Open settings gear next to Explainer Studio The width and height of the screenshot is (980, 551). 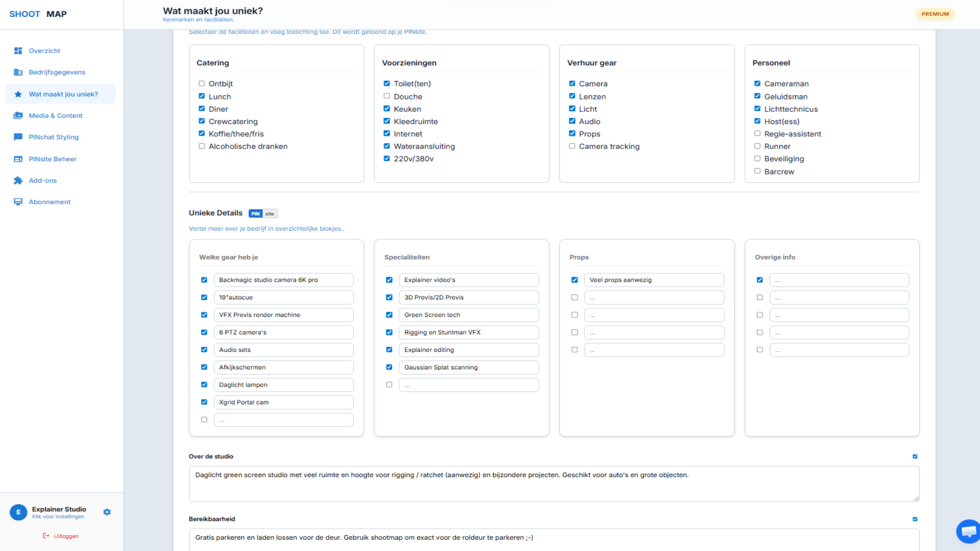tap(107, 512)
